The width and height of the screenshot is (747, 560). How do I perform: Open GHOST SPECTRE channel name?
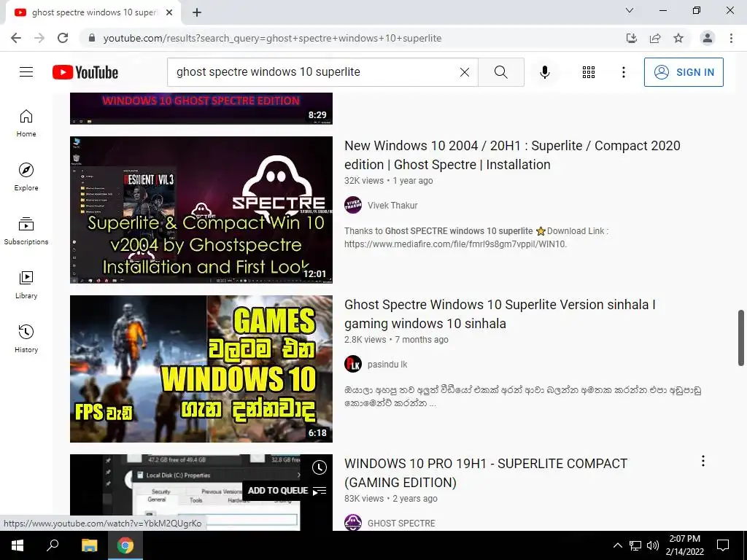point(401,524)
